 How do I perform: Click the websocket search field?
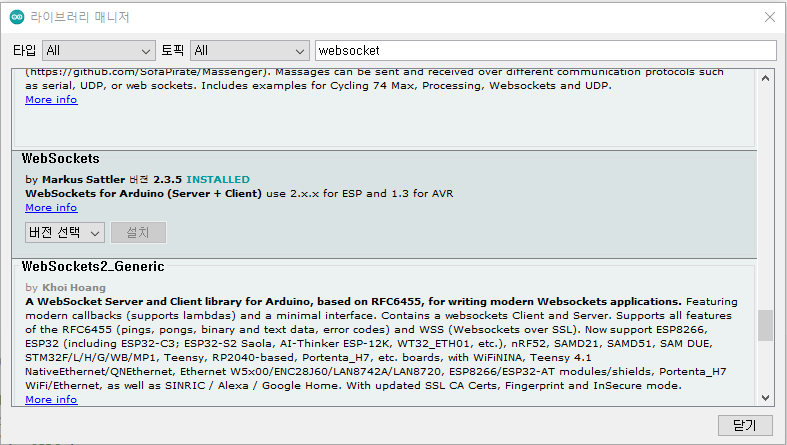[x=546, y=51]
